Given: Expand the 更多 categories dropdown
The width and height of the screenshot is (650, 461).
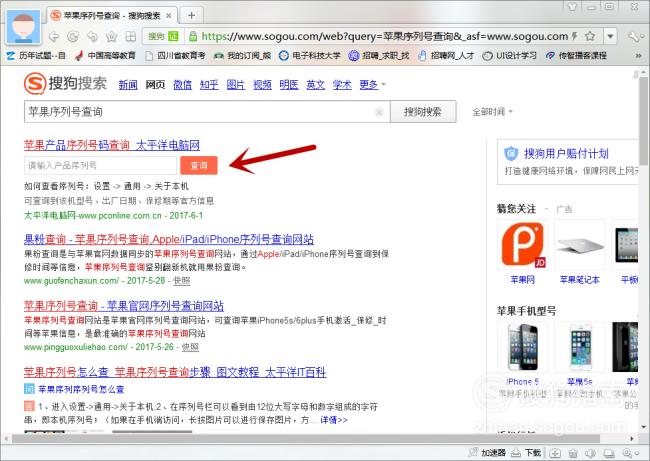Looking at the screenshot, I should pos(372,85).
